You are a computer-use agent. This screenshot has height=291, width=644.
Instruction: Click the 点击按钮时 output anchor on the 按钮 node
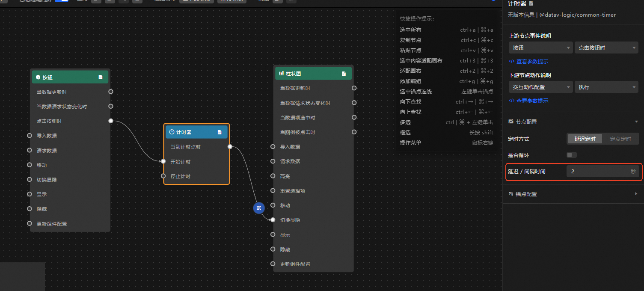click(111, 121)
